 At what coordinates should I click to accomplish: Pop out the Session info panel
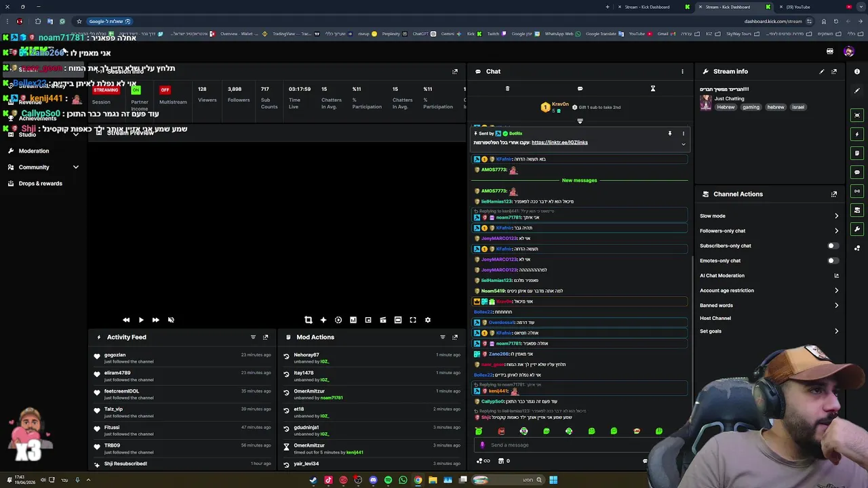[x=455, y=71]
